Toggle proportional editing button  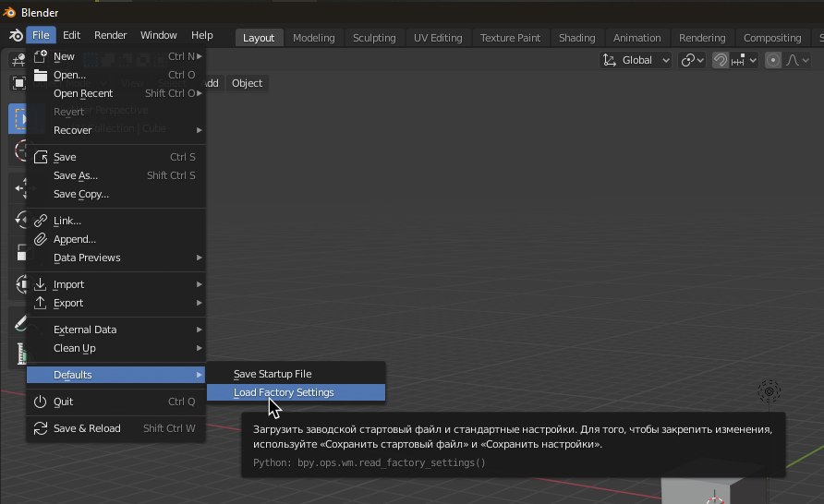772,60
